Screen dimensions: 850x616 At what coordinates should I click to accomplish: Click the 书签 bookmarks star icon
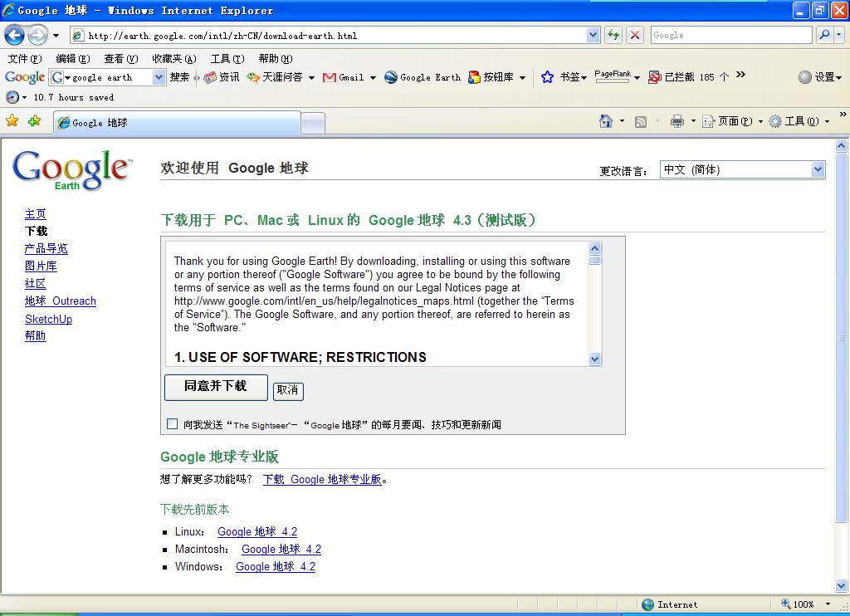(548, 77)
